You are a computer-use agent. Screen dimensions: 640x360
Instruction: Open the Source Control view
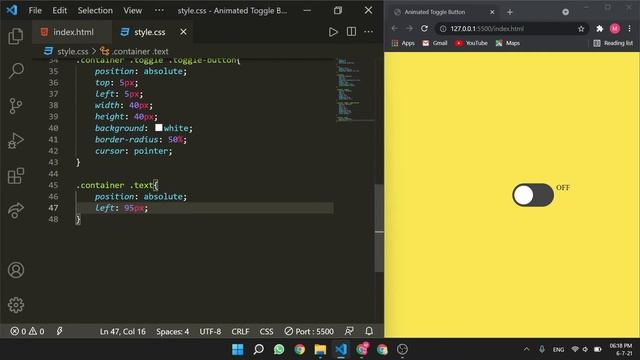point(16,106)
